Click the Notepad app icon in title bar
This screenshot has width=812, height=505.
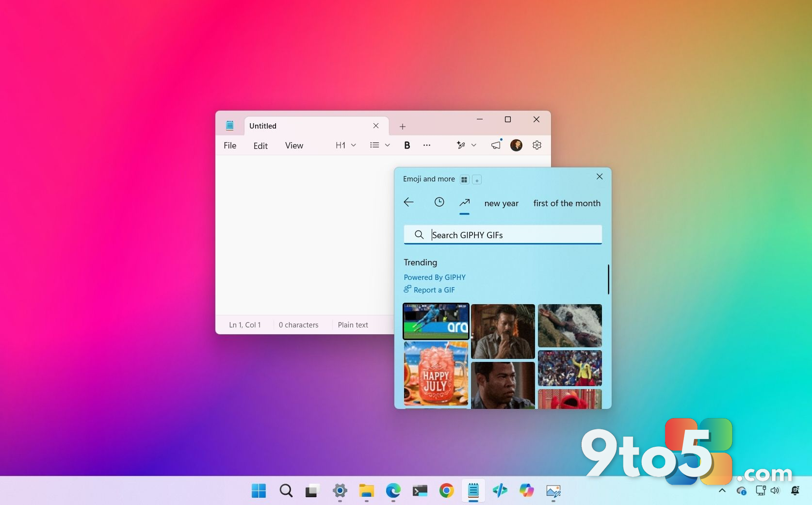(230, 126)
